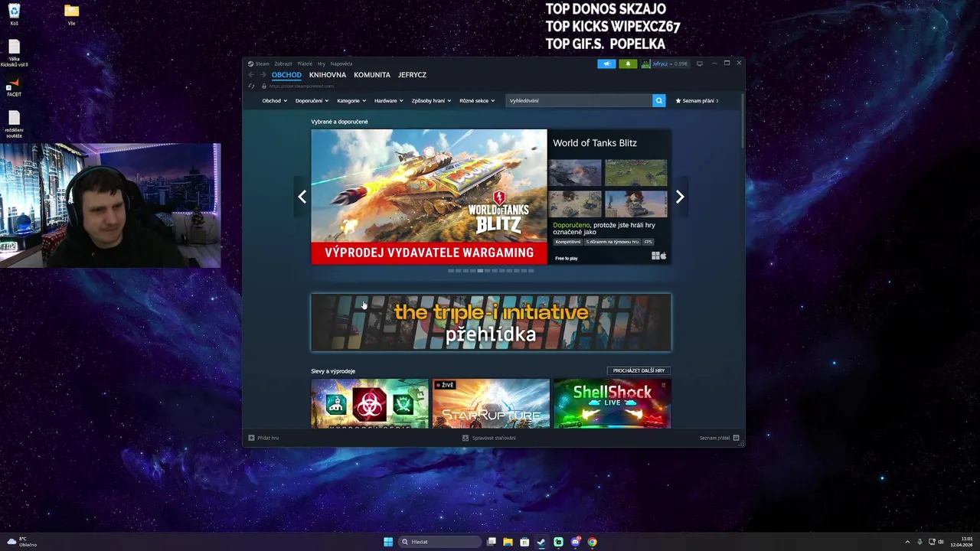Open Task View in the taskbar

coord(492,542)
